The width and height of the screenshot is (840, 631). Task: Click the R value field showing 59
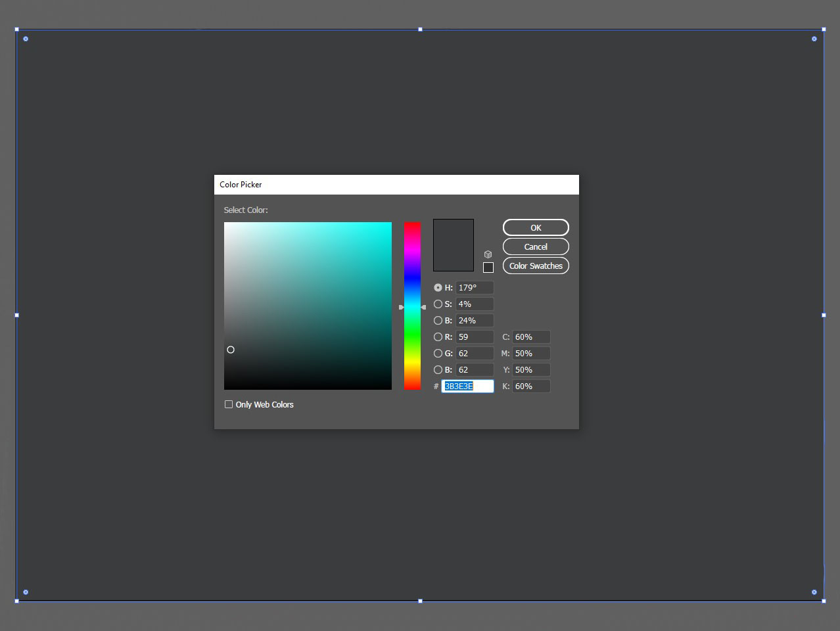pos(475,337)
